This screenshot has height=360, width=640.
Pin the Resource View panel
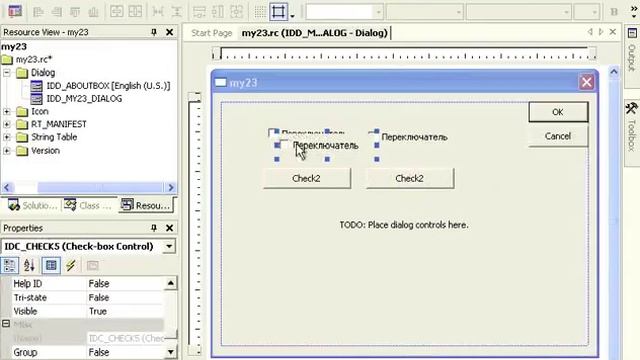point(154,32)
